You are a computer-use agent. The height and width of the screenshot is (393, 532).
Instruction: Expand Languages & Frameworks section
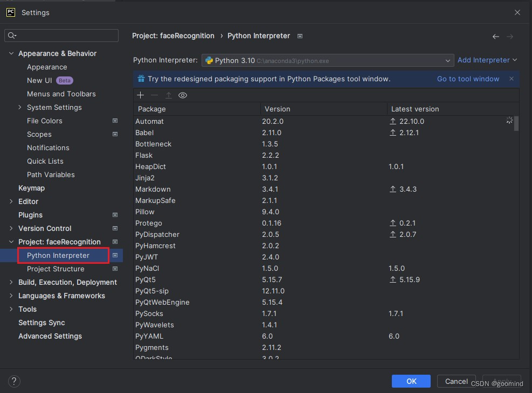tap(11, 296)
